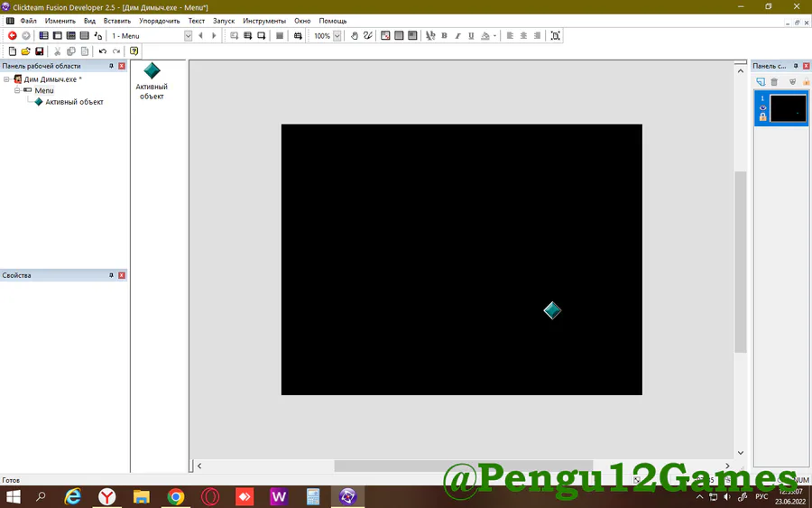Open the frame selector dropdown
The image size is (812, 508).
pyautogui.click(x=188, y=36)
